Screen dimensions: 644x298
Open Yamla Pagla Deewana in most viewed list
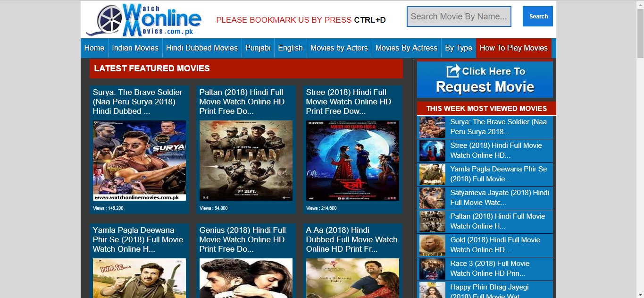498,174
